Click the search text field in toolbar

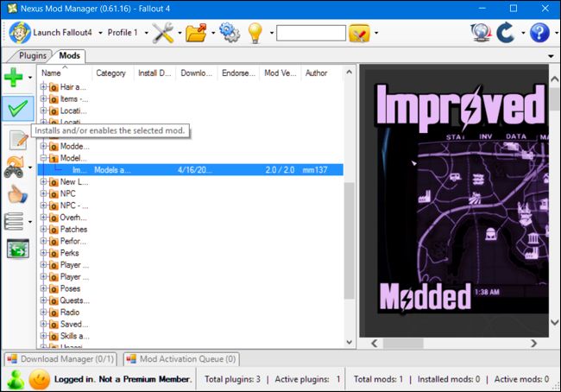[x=311, y=33]
